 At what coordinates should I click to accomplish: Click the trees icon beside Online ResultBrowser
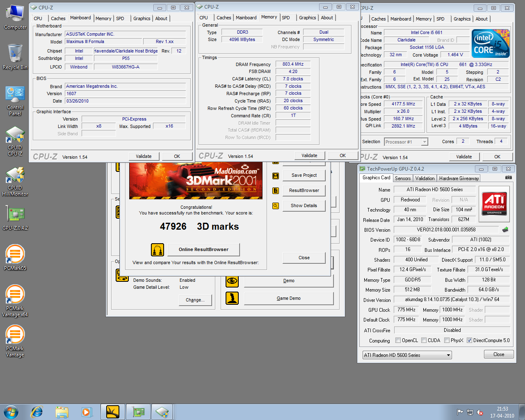(157, 249)
